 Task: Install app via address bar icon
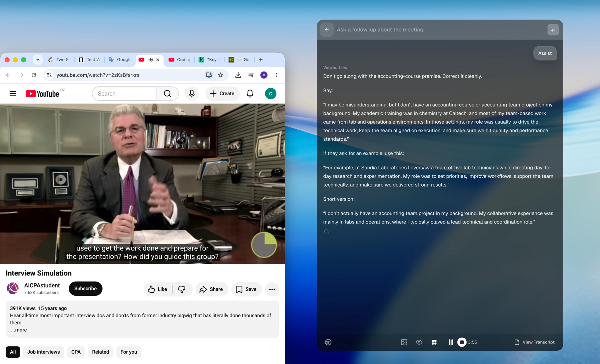(x=208, y=75)
